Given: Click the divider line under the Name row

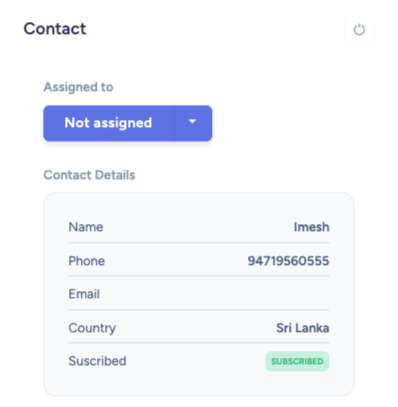Looking at the screenshot, I should tap(199, 243).
